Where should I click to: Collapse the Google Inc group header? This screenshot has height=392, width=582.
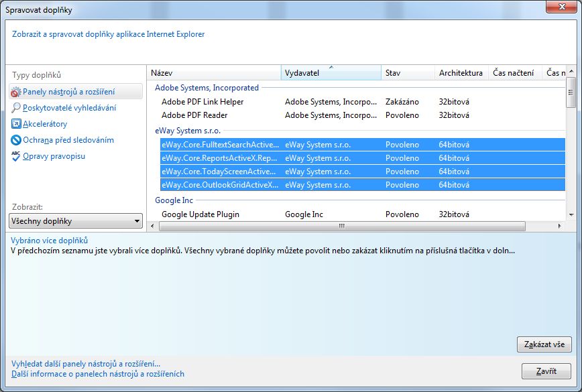click(174, 200)
